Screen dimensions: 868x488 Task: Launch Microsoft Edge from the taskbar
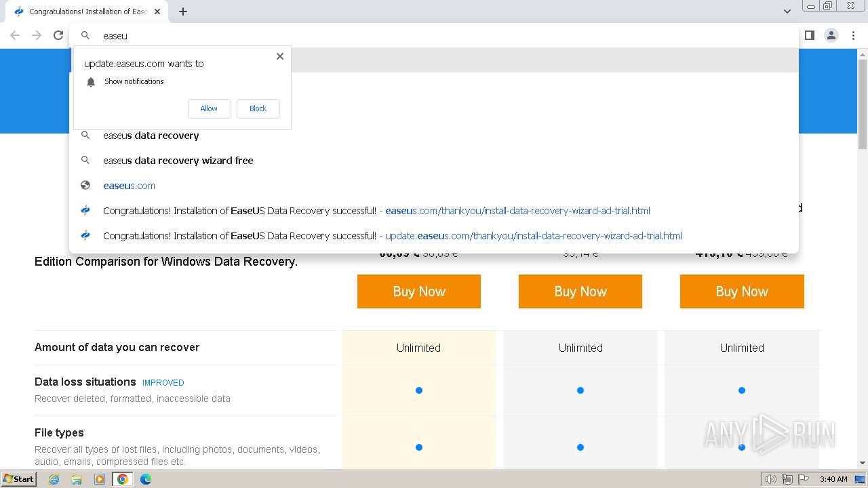click(145, 479)
